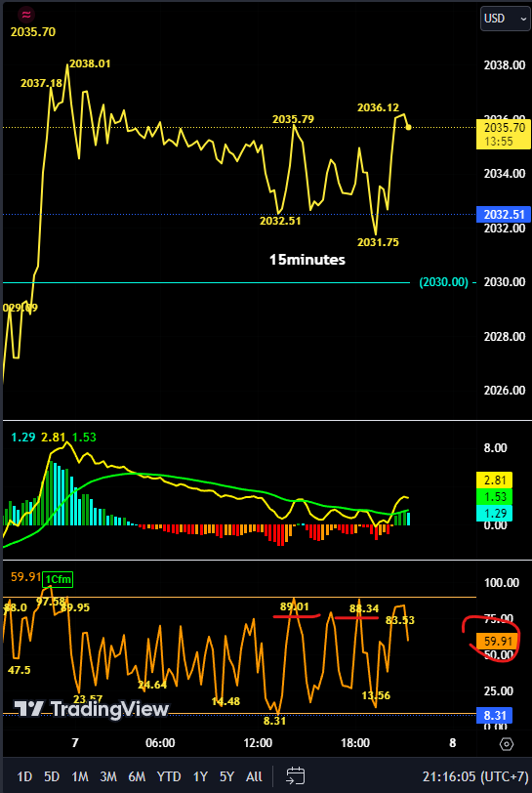532x793 pixels.
Task: Click the 21:16:05 (UTC+7) timezone button
Action: click(x=475, y=776)
